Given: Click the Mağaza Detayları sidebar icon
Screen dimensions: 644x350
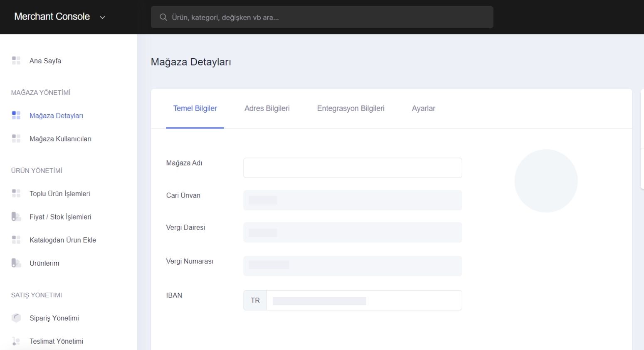Looking at the screenshot, I should tap(16, 116).
